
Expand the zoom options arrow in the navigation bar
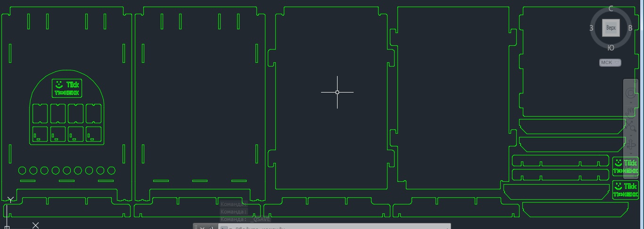point(631,136)
